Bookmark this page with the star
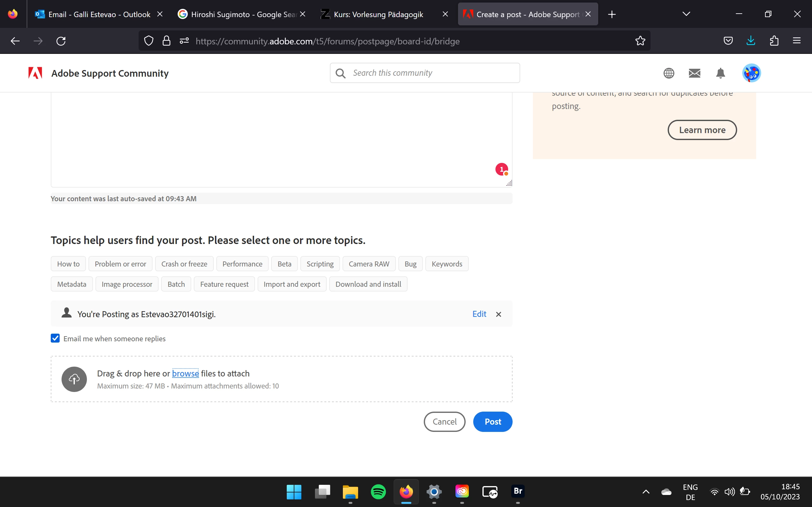The height and width of the screenshot is (507, 812). click(640, 41)
